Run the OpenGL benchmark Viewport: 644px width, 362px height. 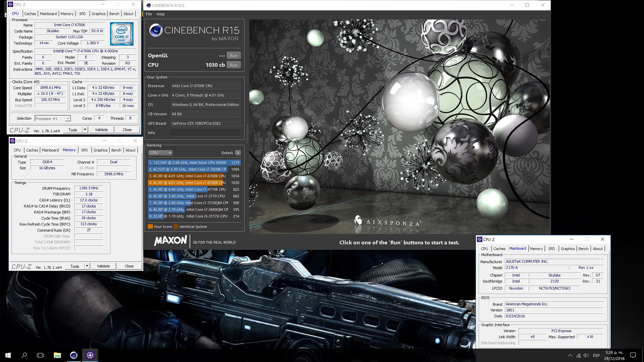tap(234, 56)
